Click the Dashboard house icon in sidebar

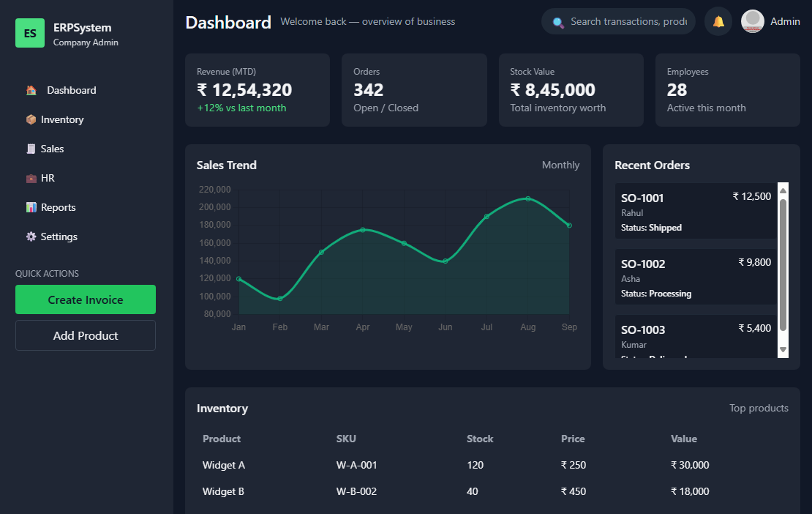click(31, 90)
